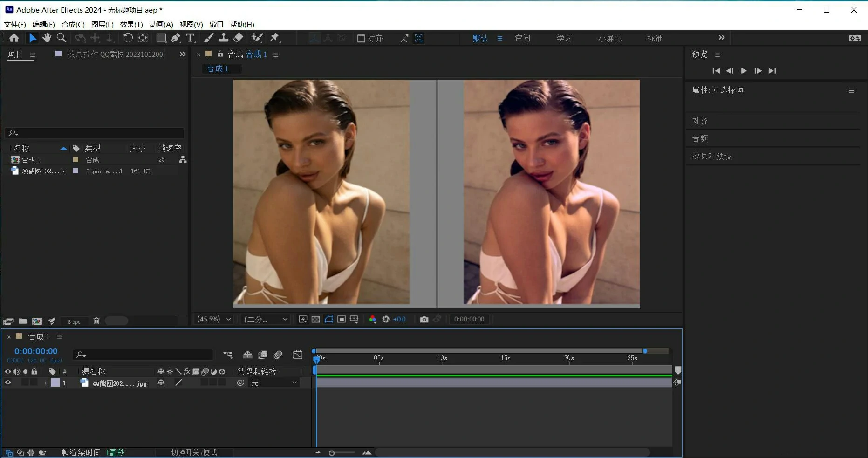Create new folder in Project panel
This screenshot has width=868, height=458.
click(22, 321)
